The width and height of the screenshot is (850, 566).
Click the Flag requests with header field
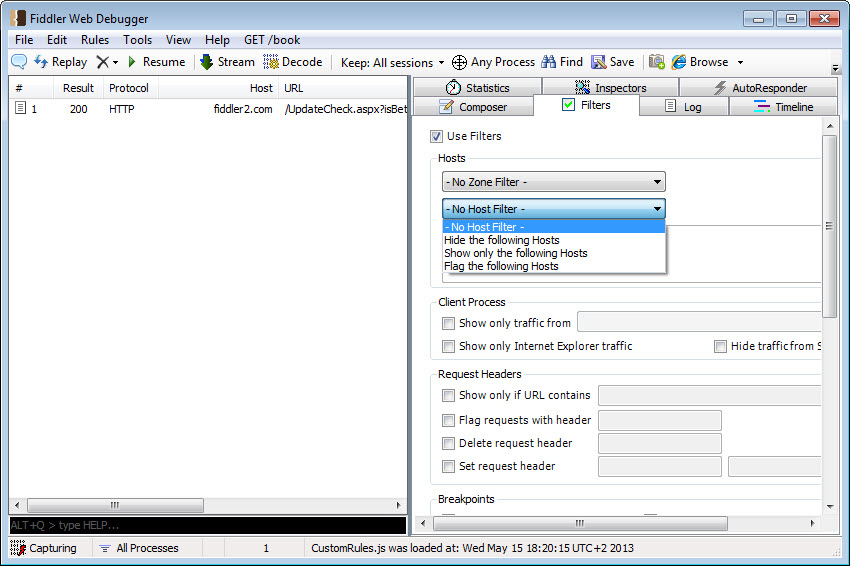[660, 420]
